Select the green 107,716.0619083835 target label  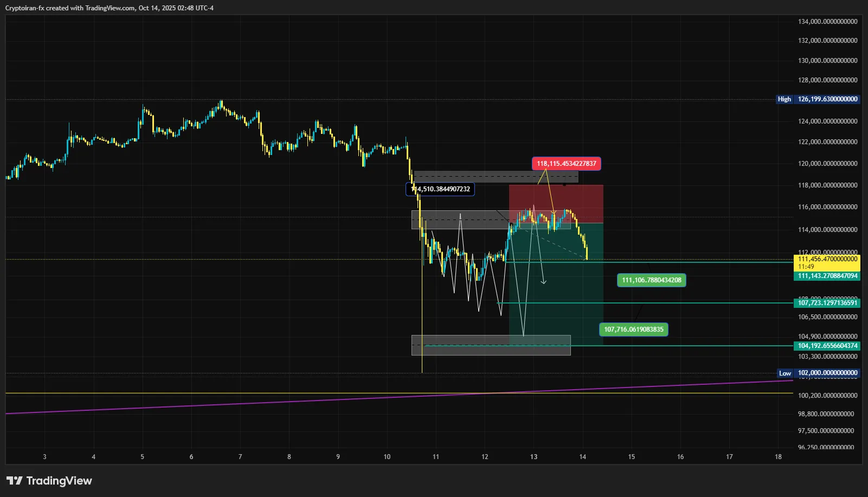(633, 330)
